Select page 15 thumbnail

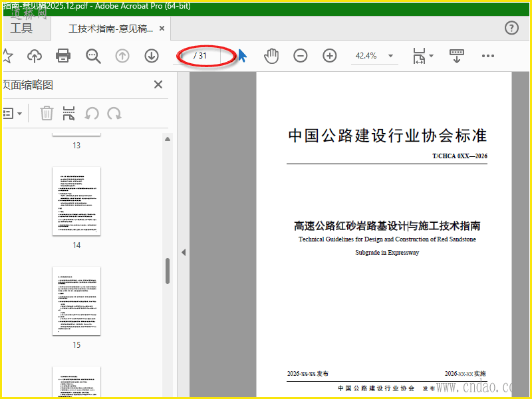tap(76, 301)
